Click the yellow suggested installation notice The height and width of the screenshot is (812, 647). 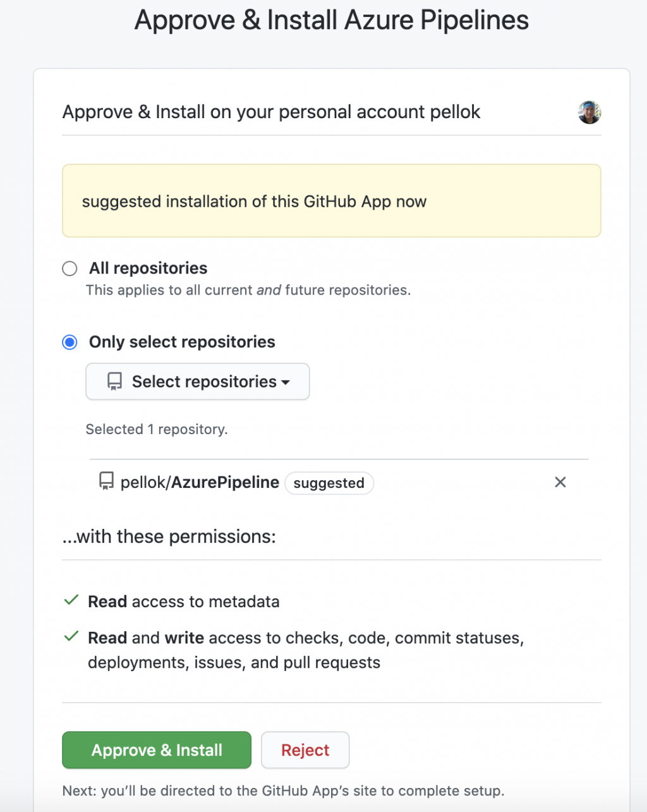[x=331, y=201]
